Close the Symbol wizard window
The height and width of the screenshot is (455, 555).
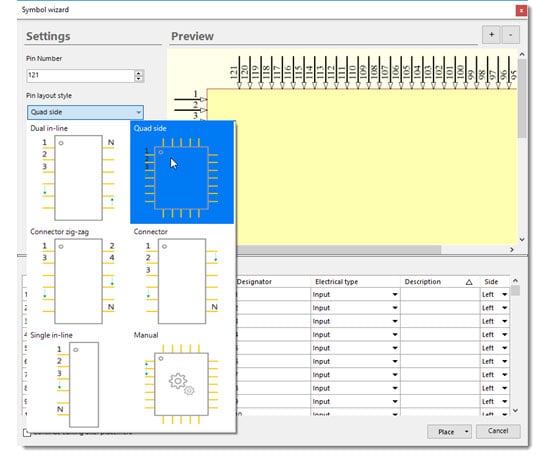click(x=521, y=11)
